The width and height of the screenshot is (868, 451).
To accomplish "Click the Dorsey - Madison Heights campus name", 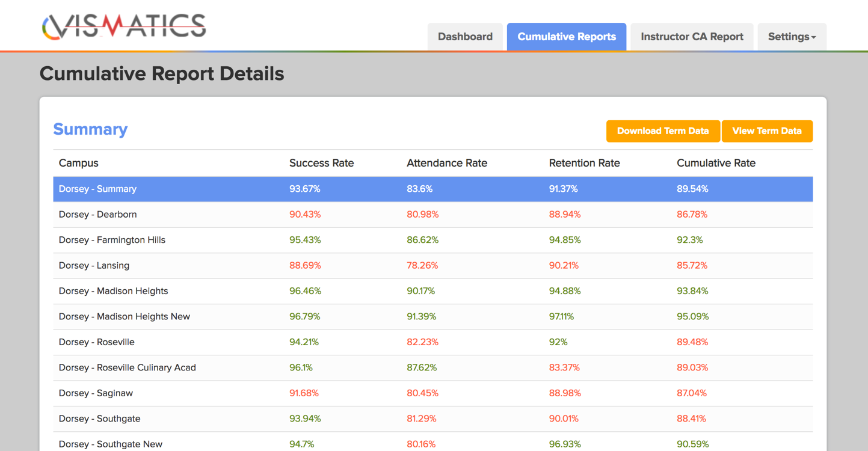I will point(113,291).
